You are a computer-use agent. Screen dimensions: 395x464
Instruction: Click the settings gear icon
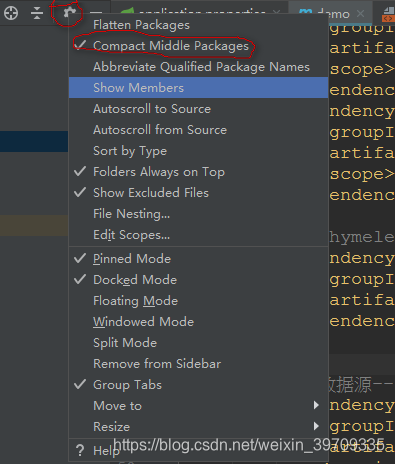(x=69, y=13)
